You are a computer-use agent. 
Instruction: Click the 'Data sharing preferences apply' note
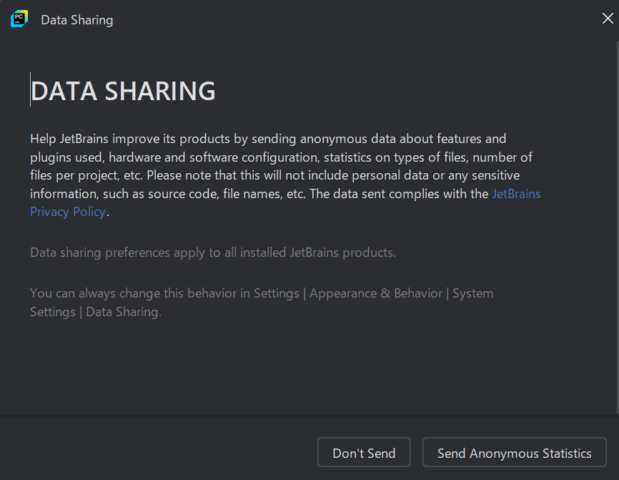[x=213, y=253]
